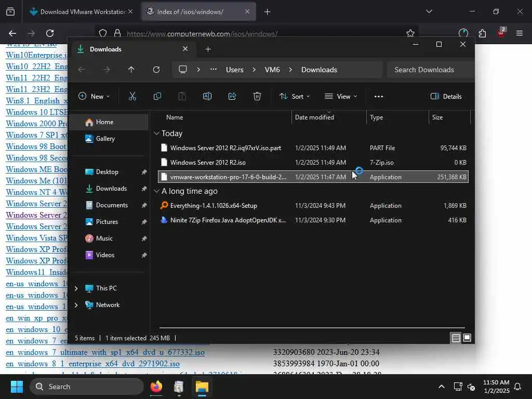Collapse the A long time ago group

(x=157, y=191)
